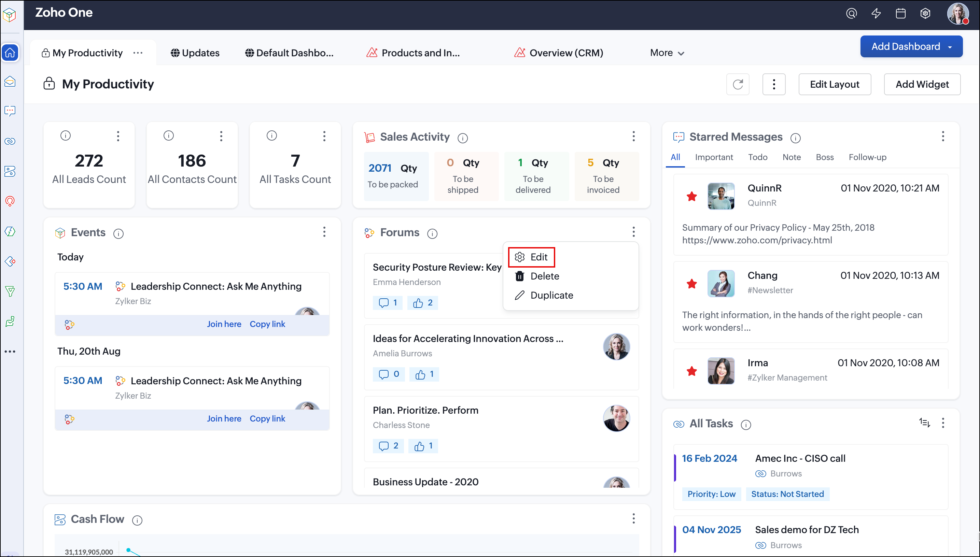Open the Events widget options menu
The width and height of the screenshot is (980, 557).
click(324, 232)
